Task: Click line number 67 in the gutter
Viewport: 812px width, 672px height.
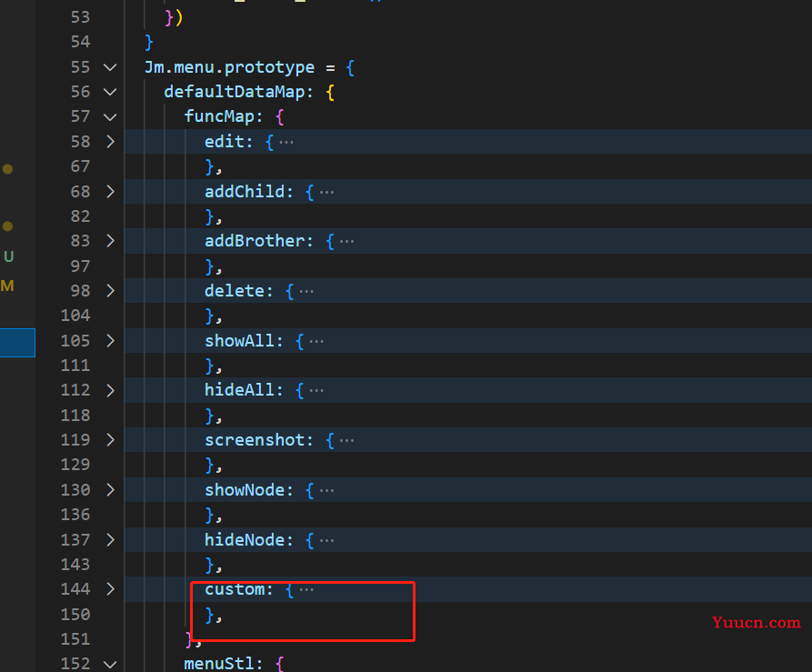Action: pos(80,166)
